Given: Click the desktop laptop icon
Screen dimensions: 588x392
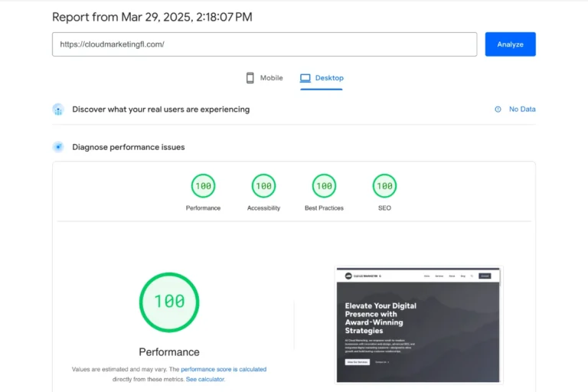Looking at the screenshot, I should click(x=305, y=78).
